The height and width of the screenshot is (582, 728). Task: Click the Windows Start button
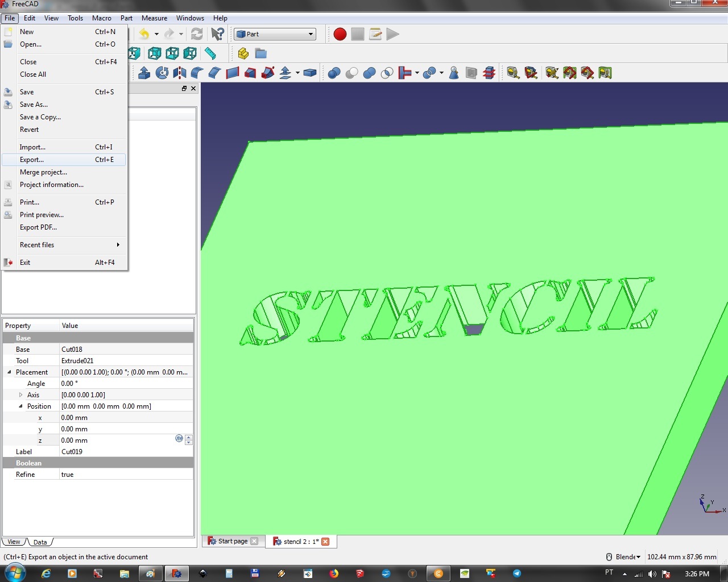pos(15,573)
